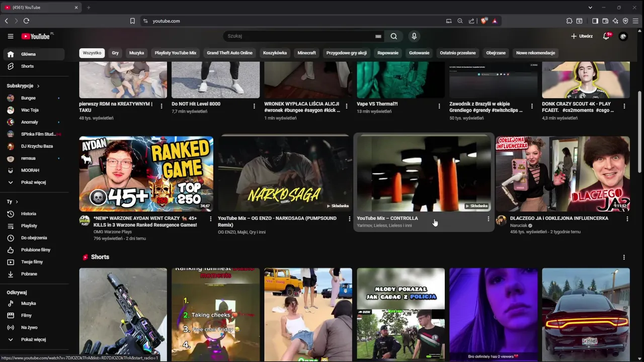Open the tab search dropdown arrow in the title bar
Viewport: 644px width, 362px height.
click(x=590, y=8)
